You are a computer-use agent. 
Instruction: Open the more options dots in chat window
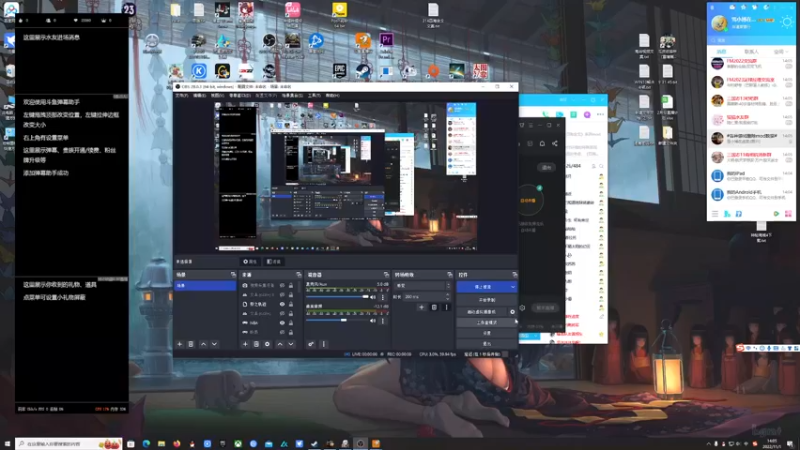(601, 114)
